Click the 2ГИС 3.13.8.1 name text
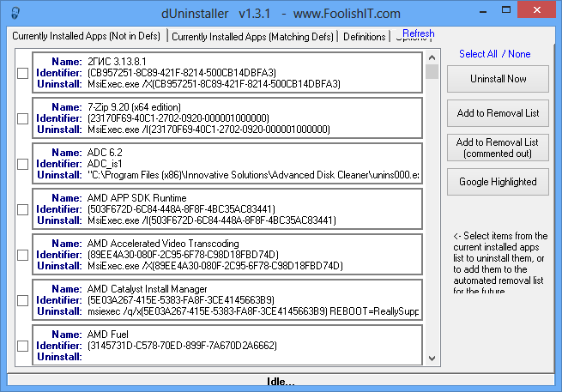562x392 pixels. 117,62
